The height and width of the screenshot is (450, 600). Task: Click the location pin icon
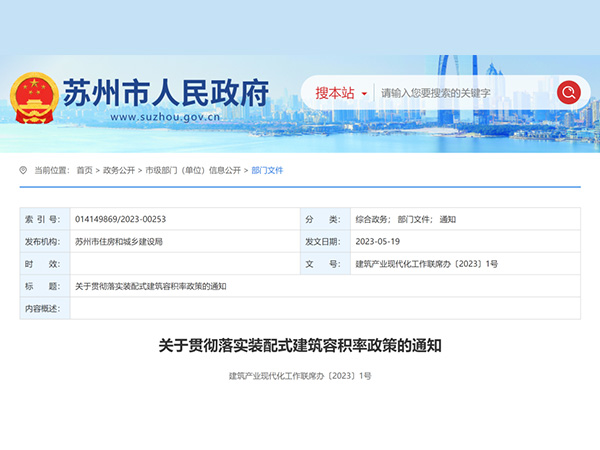(x=23, y=170)
